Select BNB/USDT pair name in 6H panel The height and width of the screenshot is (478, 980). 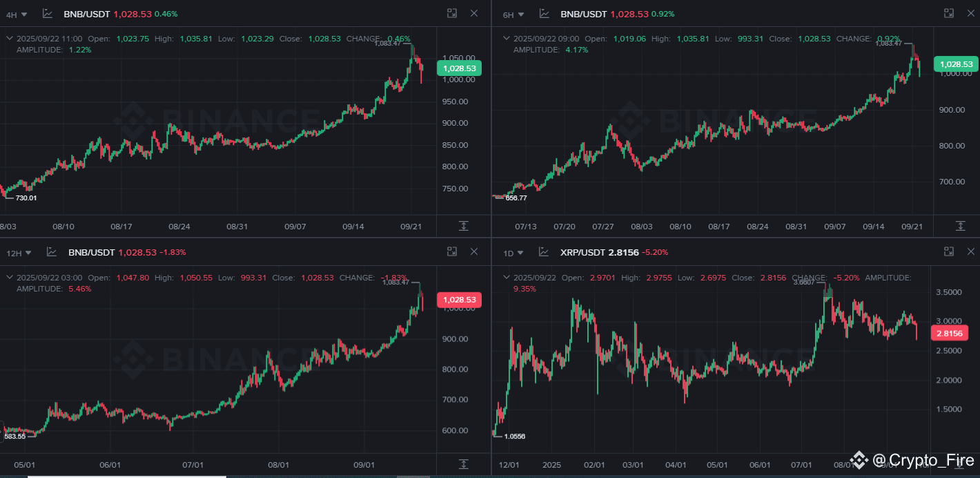coord(584,14)
